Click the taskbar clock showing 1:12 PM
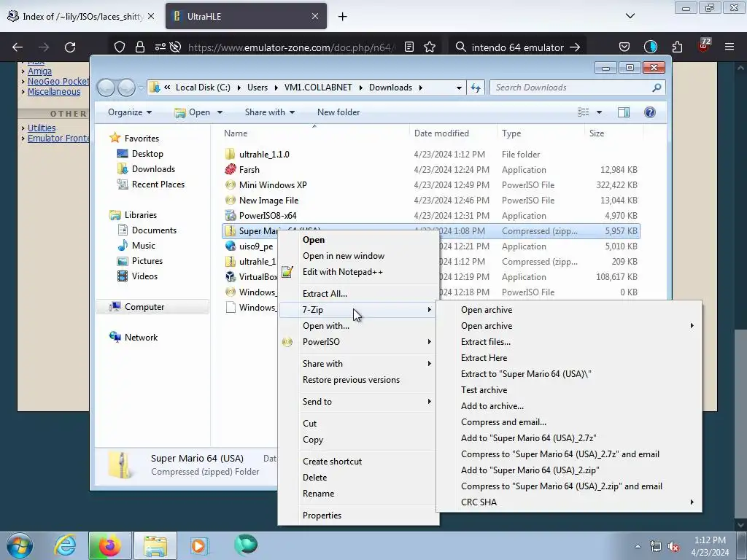This screenshot has height=560, width=747. point(710,546)
